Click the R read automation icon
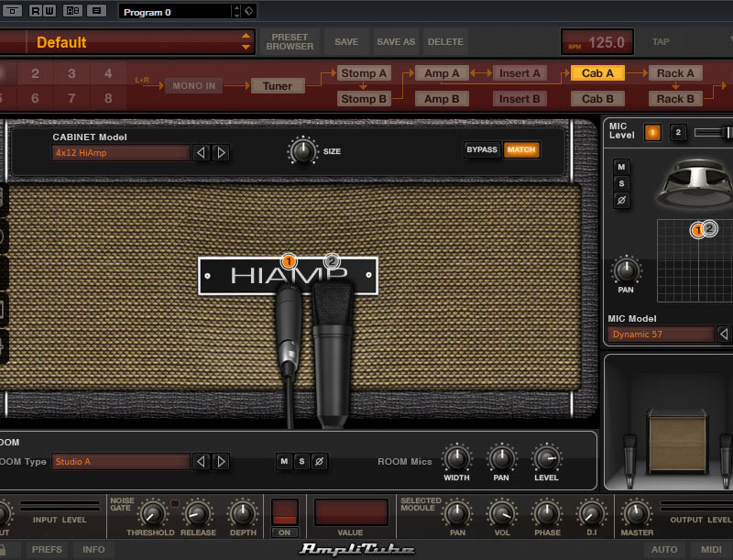Viewport: 733px width, 560px height. (x=35, y=10)
